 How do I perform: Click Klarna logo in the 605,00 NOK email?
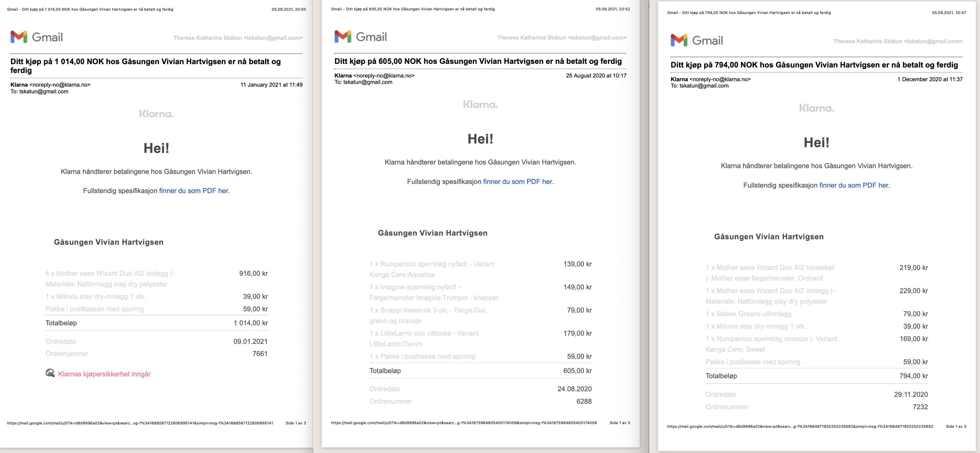tap(481, 105)
